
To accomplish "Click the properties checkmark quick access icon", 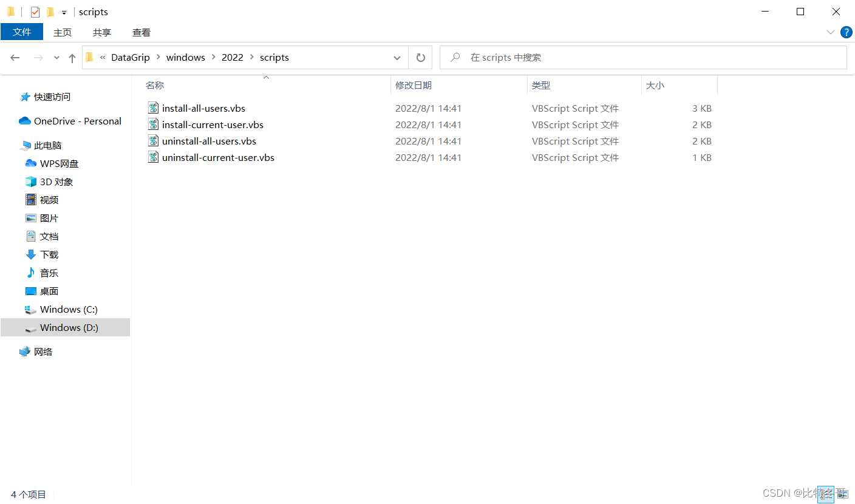I will click(x=35, y=12).
